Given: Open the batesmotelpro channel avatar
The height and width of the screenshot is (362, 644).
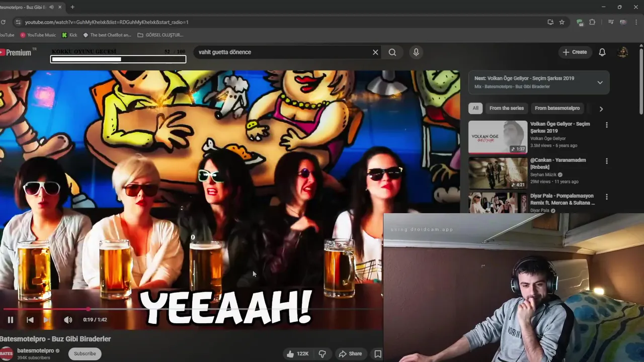Looking at the screenshot, I should click(6, 353).
